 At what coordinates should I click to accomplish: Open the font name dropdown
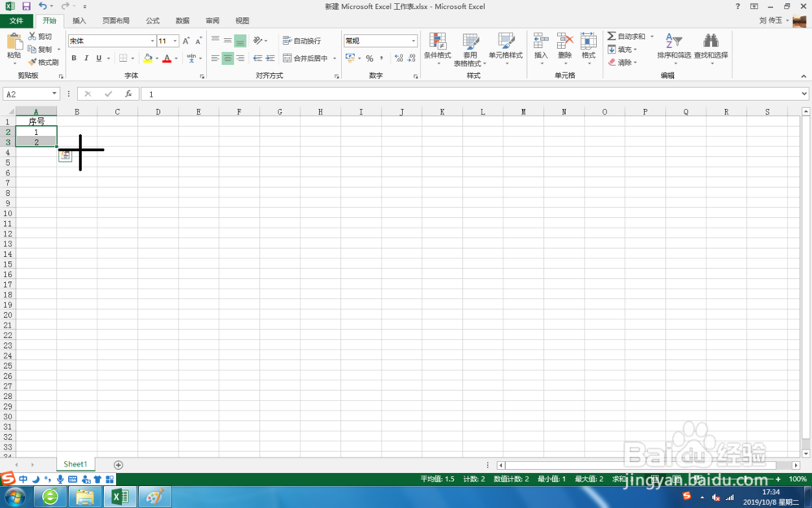point(153,41)
